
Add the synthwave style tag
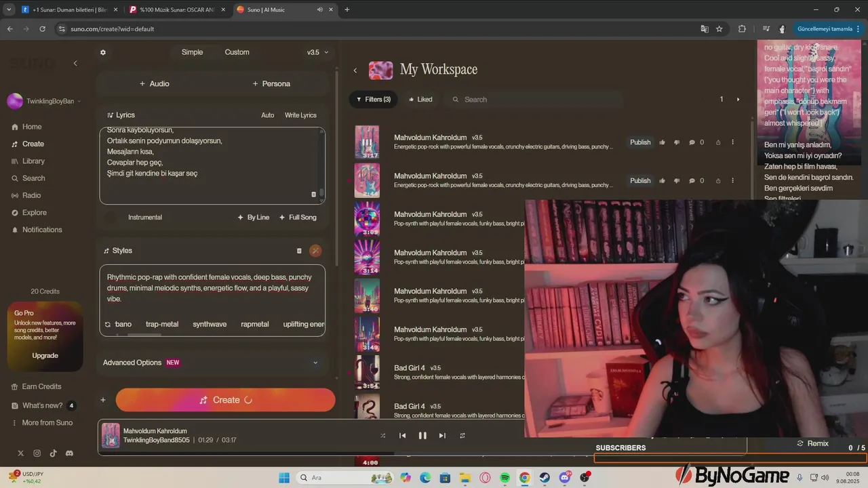(210, 325)
